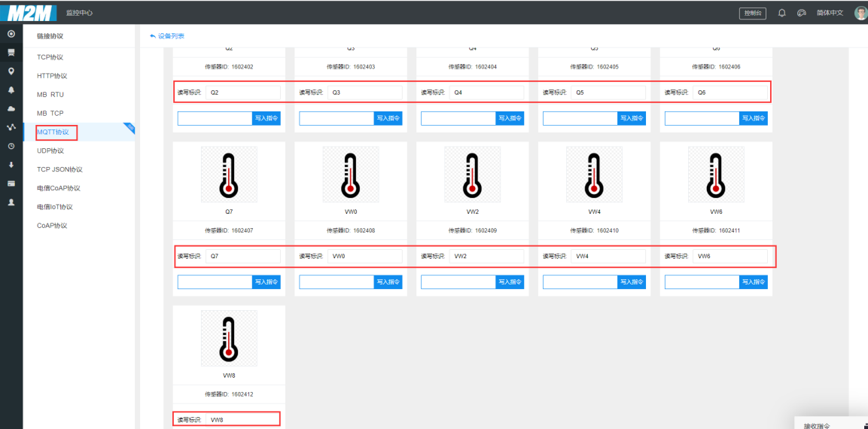Click the VW8 thermometer image
This screenshot has height=429, width=868.
coord(229,338)
